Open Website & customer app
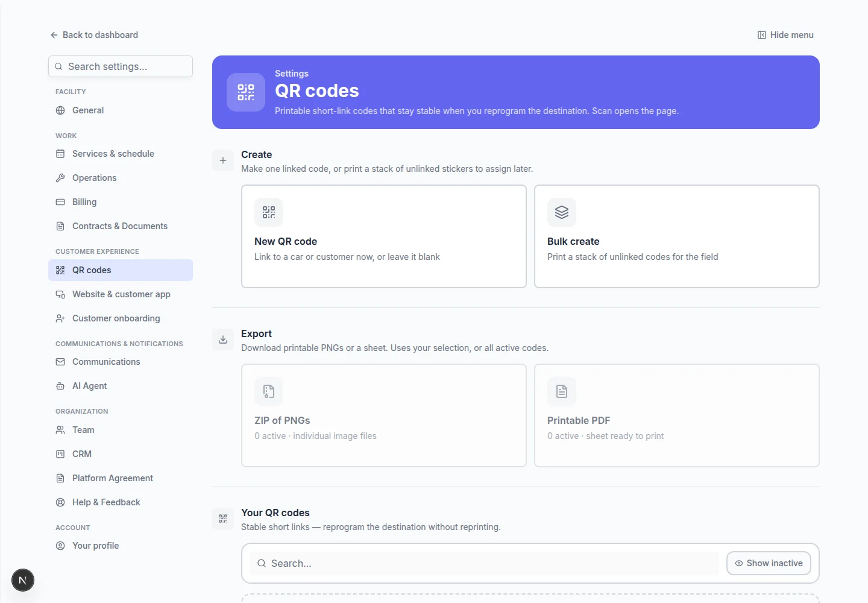 (x=121, y=294)
